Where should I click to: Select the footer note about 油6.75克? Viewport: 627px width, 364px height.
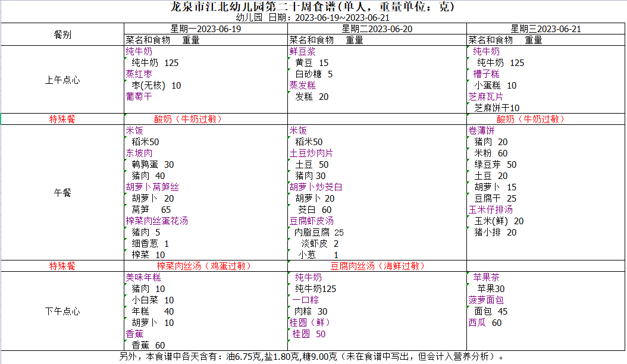click(x=313, y=356)
